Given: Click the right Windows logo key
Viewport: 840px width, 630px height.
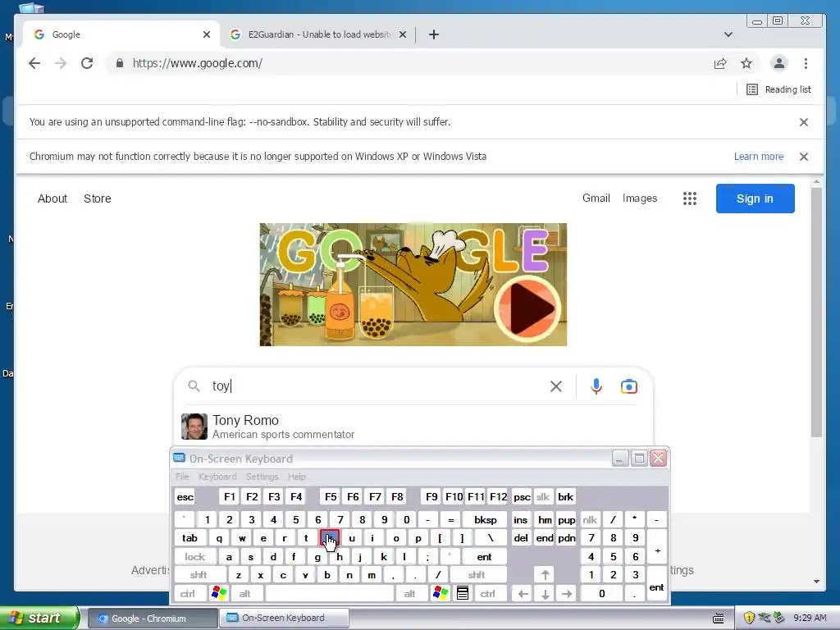Looking at the screenshot, I should (441, 594).
